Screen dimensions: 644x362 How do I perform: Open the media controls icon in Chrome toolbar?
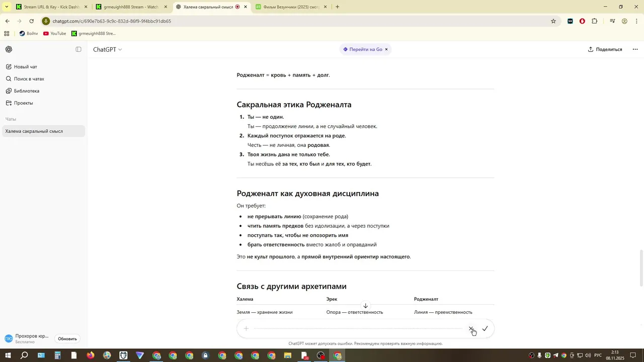(x=612, y=21)
